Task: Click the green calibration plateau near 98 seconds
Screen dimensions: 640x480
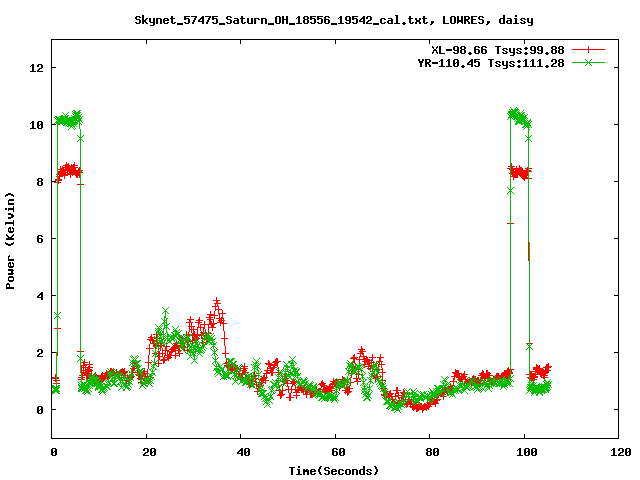Action: (x=519, y=117)
